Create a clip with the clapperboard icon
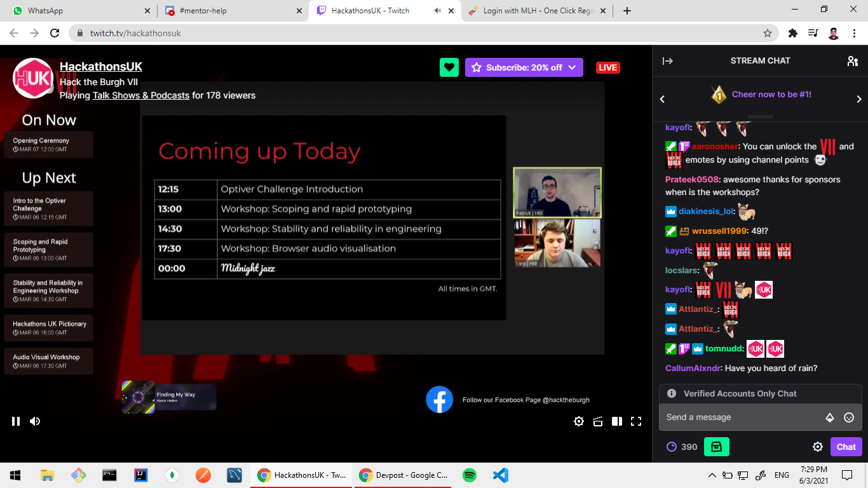The width and height of the screenshot is (868, 488). click(x=598, y=421)
